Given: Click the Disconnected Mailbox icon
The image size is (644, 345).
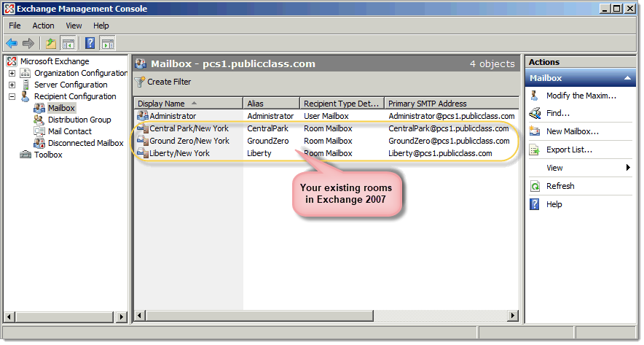Looking at the screenshot, I should [x=39, y=143].
